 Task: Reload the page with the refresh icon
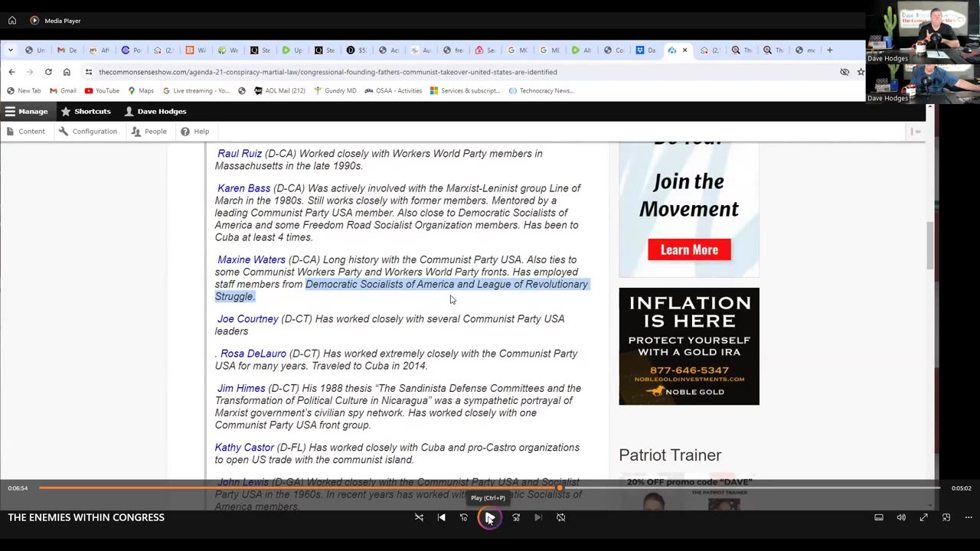(x=48, y=72)
